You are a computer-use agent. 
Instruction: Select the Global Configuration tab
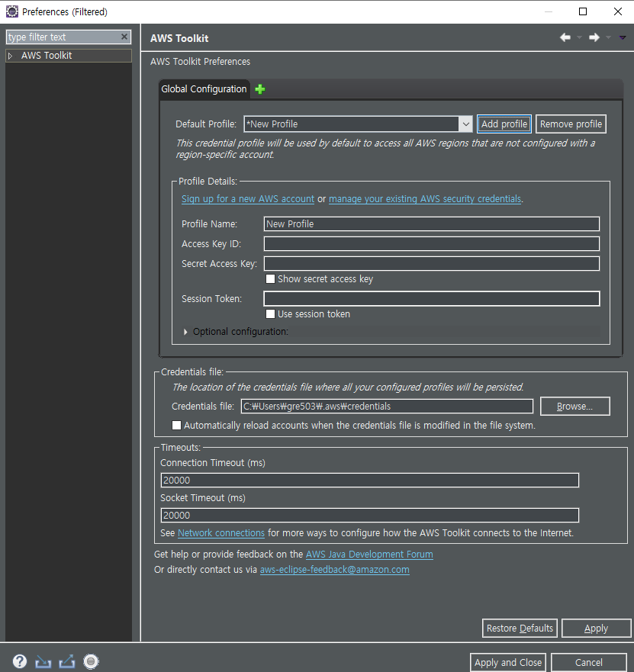tap(204, 89)
